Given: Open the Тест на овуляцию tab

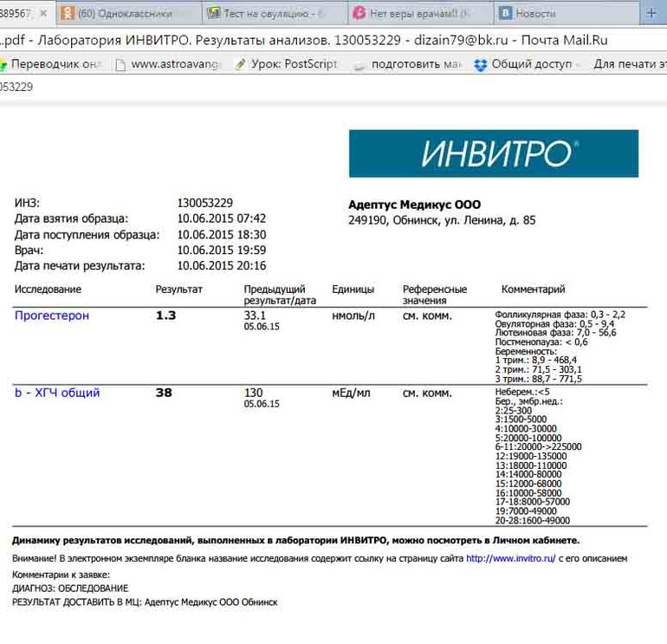Looking at the screenshot, I should 275,13.
